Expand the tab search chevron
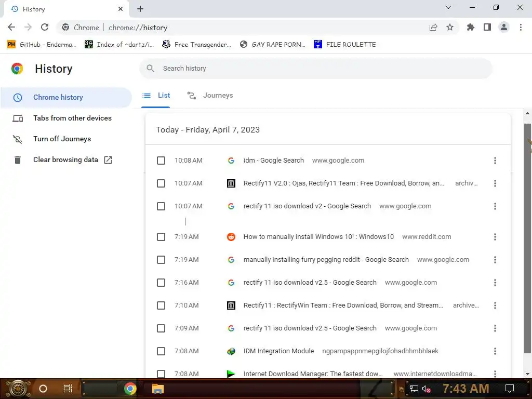Image resolution: width=532 pixels, height=399 pixels. [448, 7]
